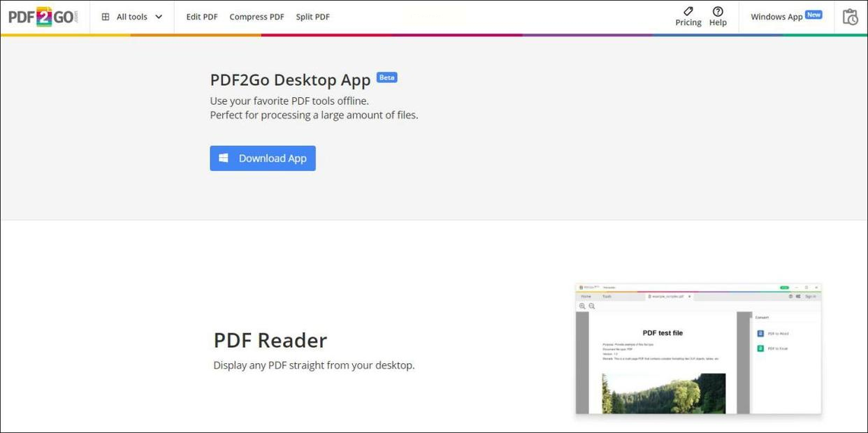
Task: Click the Beta badge beside the title
Action: (x=386, y=78)
